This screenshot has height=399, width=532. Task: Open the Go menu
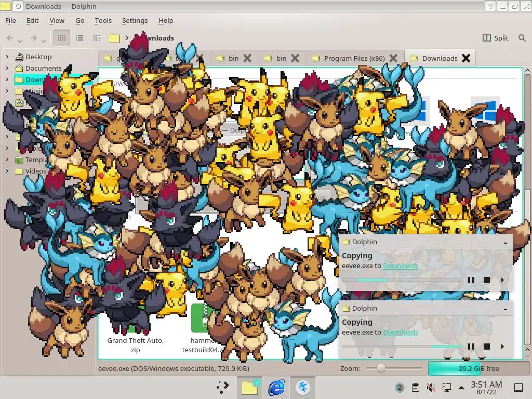coord(79,20)
